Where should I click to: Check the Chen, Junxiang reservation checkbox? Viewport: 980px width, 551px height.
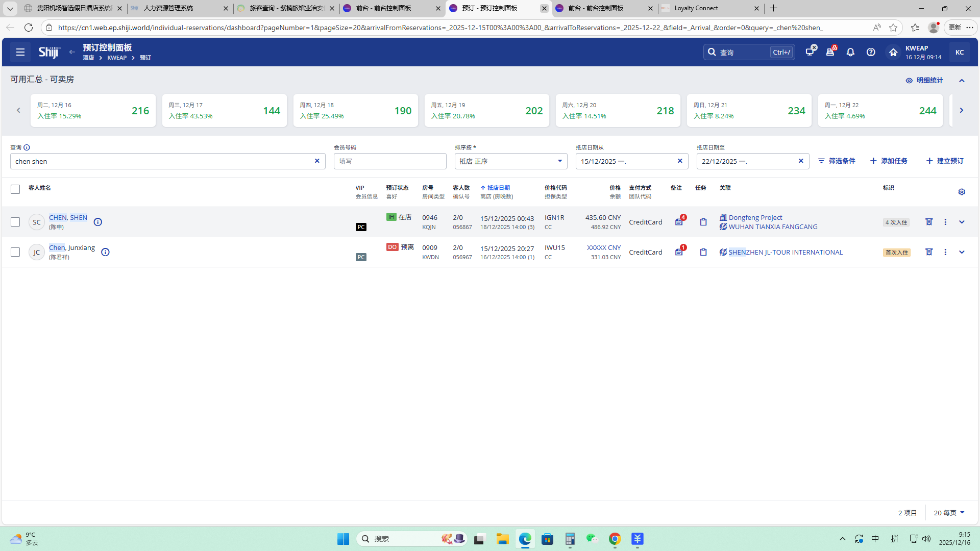pyautogui.click(x=15, y=252)
